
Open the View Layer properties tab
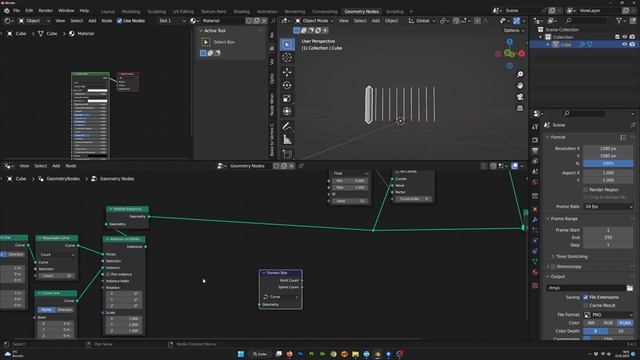point(535,161)
